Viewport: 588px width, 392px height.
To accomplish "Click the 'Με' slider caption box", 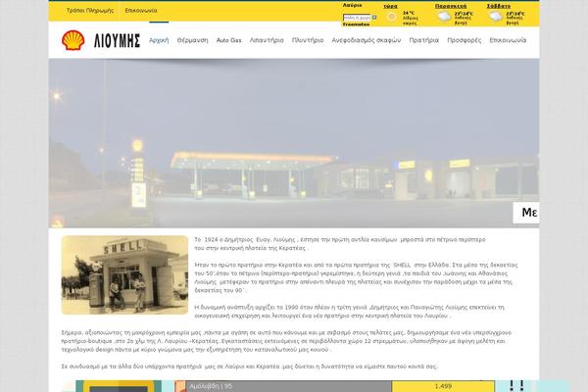I will 526,213.
